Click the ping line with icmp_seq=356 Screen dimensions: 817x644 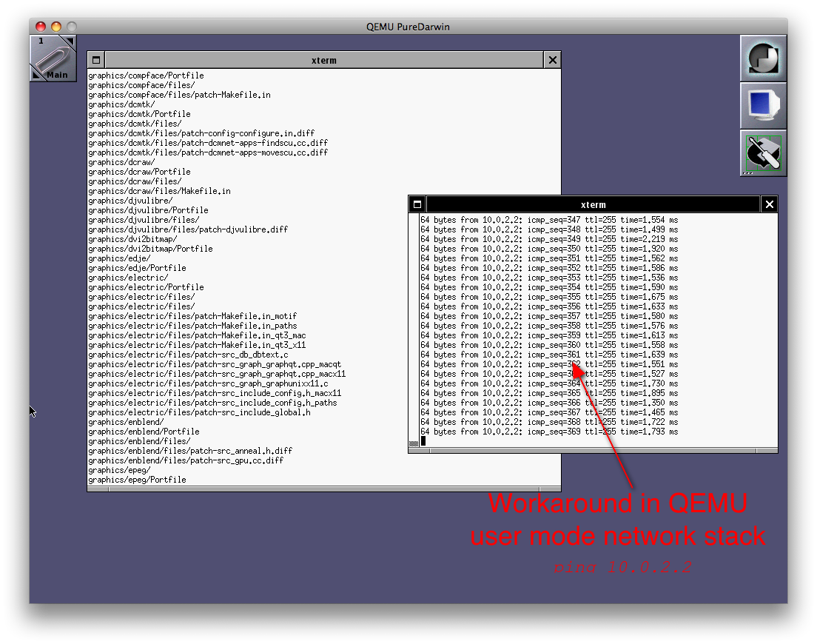[x=549, y=307]
